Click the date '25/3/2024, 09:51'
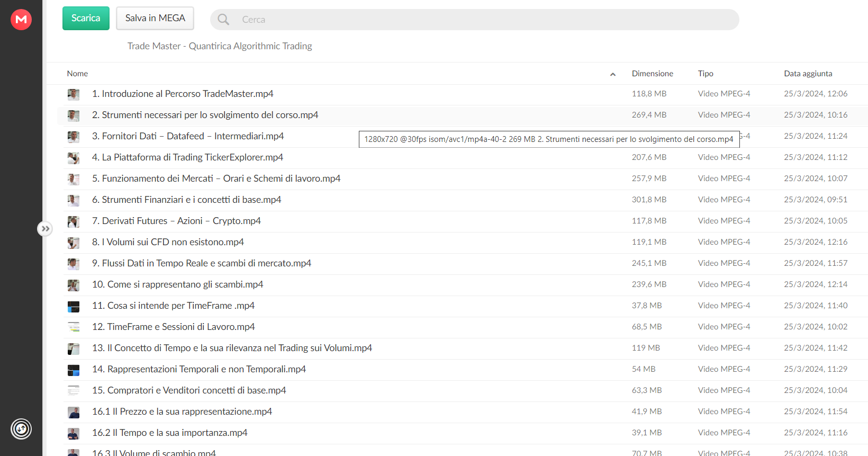Viewport: 868px width, 456px height. (816, 200)
